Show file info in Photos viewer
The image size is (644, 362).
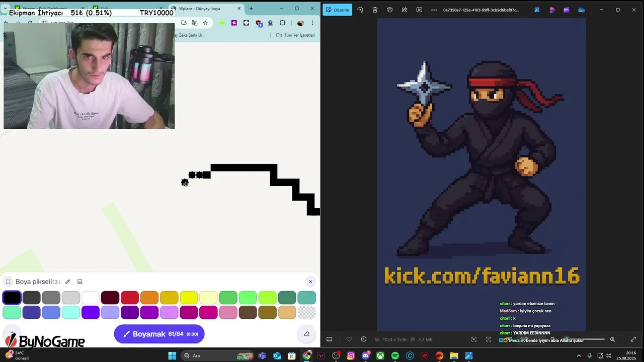coord(364,339)
